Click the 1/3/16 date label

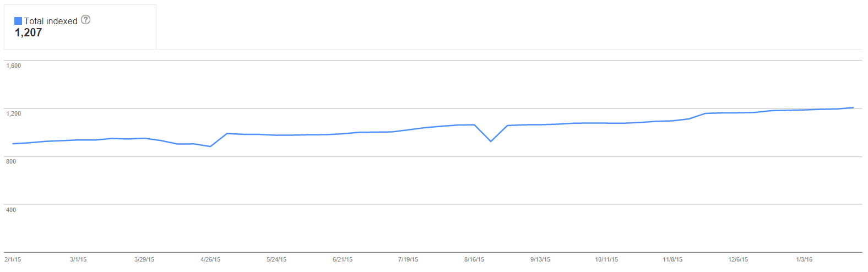[x=804, y=259]
